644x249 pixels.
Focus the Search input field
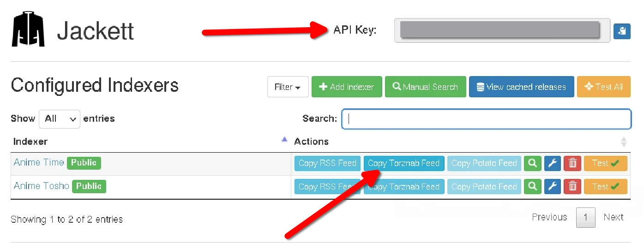point(486,119)
